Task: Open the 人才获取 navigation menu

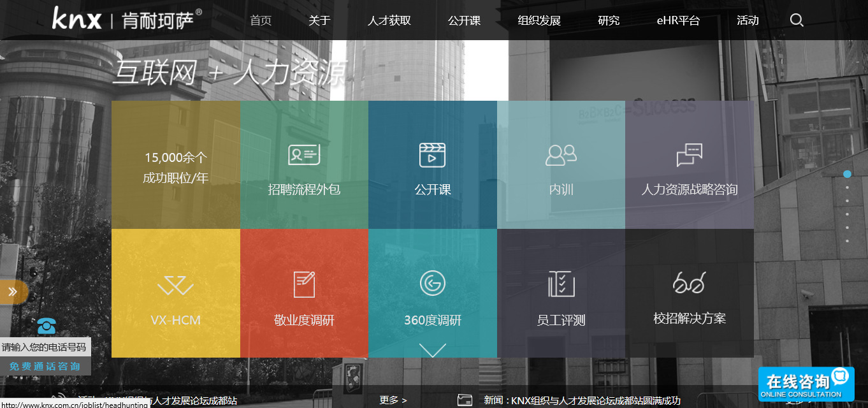Action: click(389, 20)
